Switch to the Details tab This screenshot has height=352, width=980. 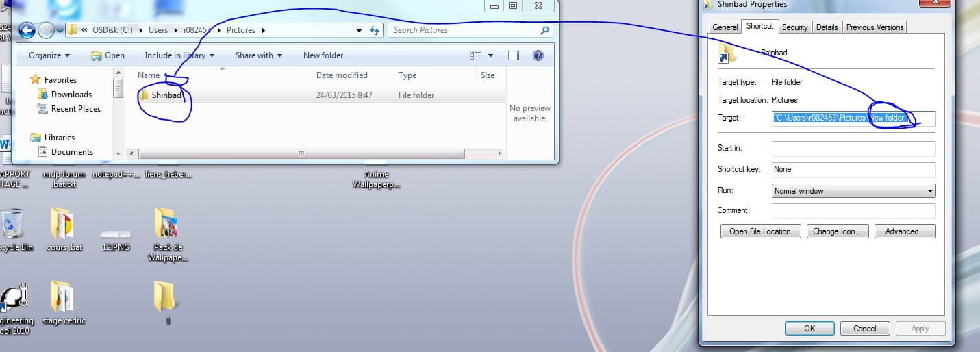pos(827,27)
